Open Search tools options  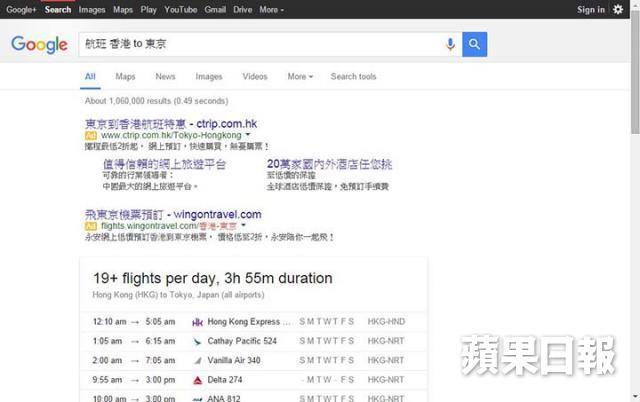tap(353, 76)
